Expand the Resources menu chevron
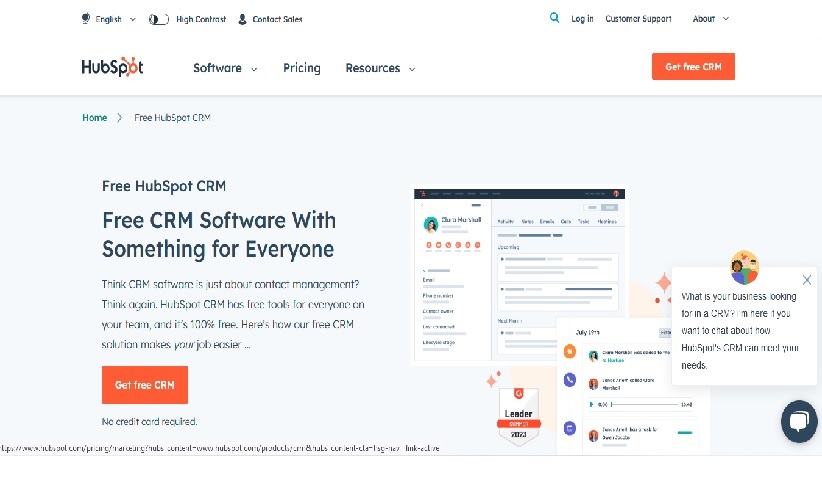Image resolution: width=822 pixels, height=485 pixels. (412, 69)
